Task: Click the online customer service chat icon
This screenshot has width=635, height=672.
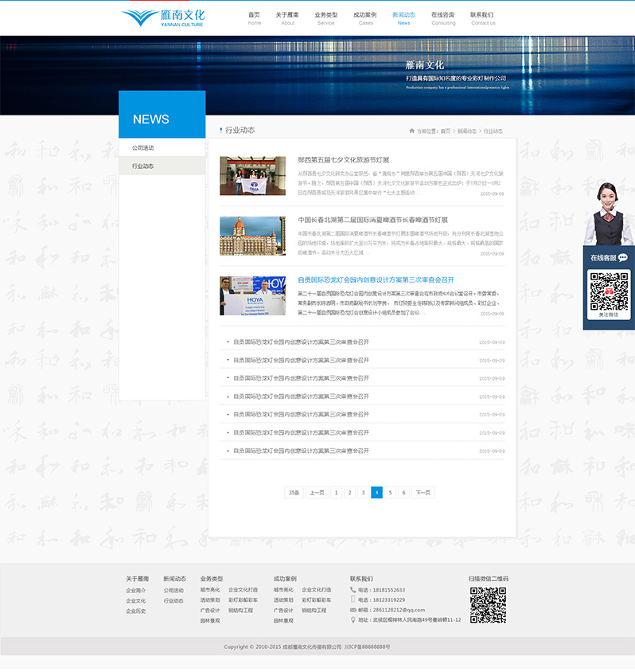Action: click(622, 258)
